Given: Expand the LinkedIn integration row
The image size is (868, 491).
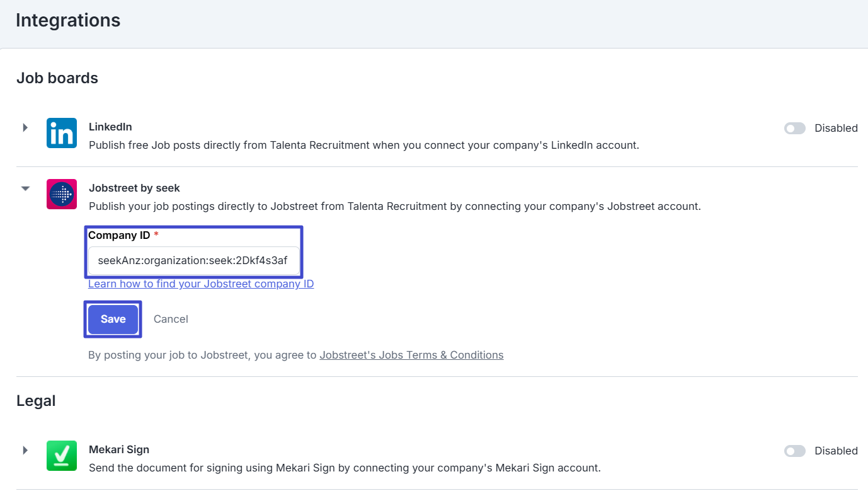Looking at the screenshot, I should 25,128.
